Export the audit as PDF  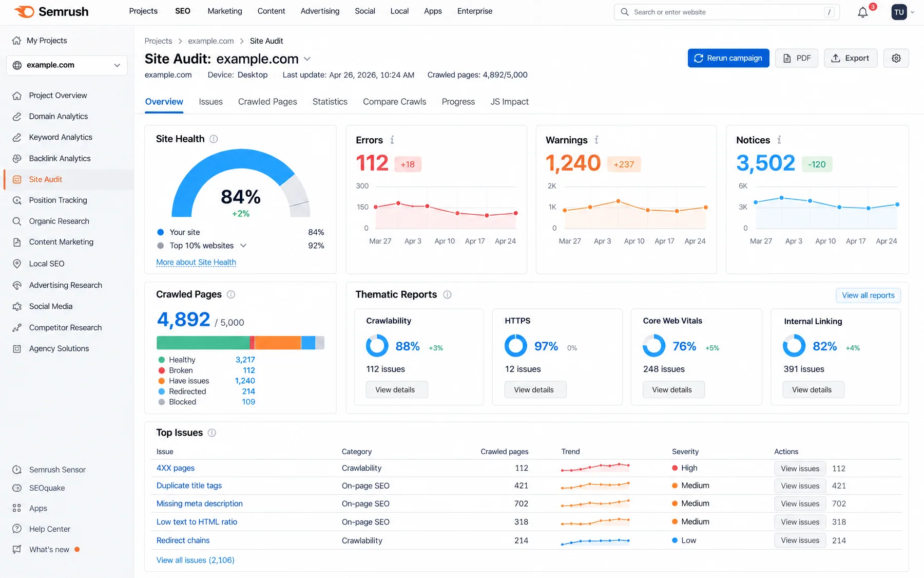(x=797, y=58)
